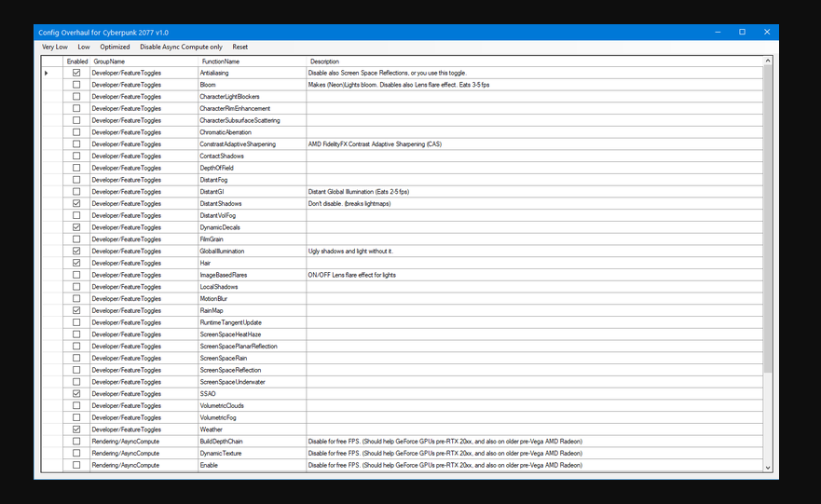The height and width of the screenshot is (504, 821).
Task: Enable the VolumetricClouds checkbox
Action: (76, 405)
